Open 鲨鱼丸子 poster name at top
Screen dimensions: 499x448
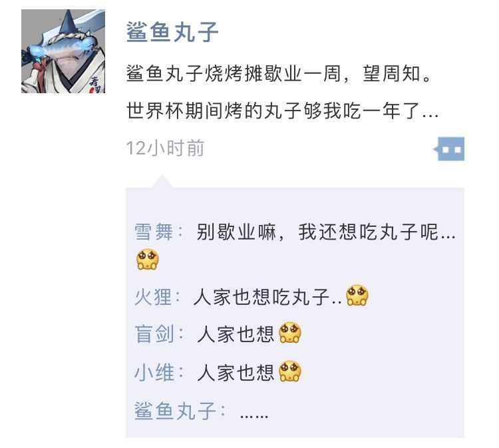tap(172, 32)
